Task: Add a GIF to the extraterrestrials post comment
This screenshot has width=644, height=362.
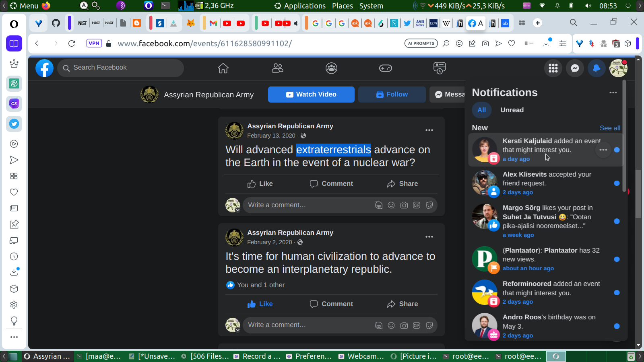Action: [x=417, y=205]
